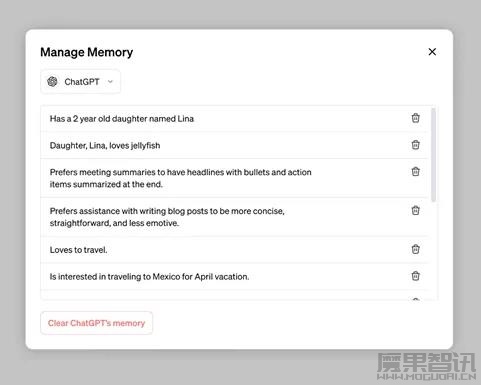The image size is (481, 385).
Task: Remove the Mexico April vacation memory
Action: tap(415, 276)
